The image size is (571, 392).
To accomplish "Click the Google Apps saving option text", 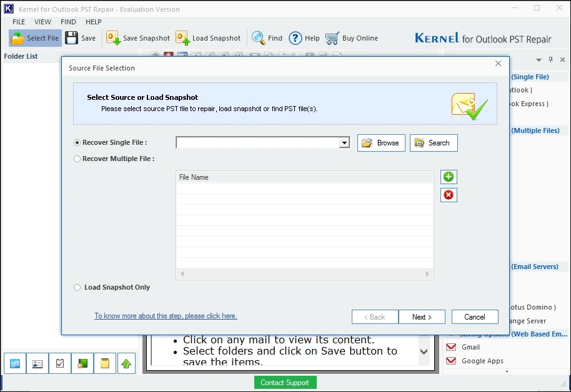I will (x=482, y=361).
